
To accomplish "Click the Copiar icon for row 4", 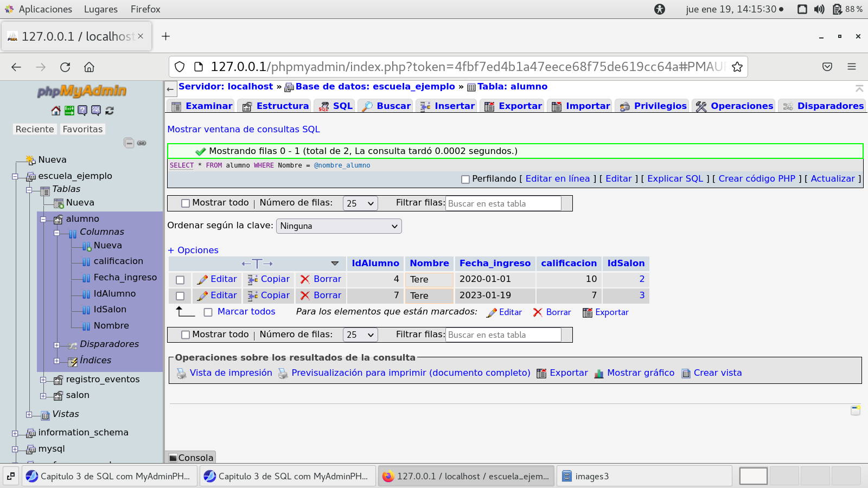I will point(253,280).
